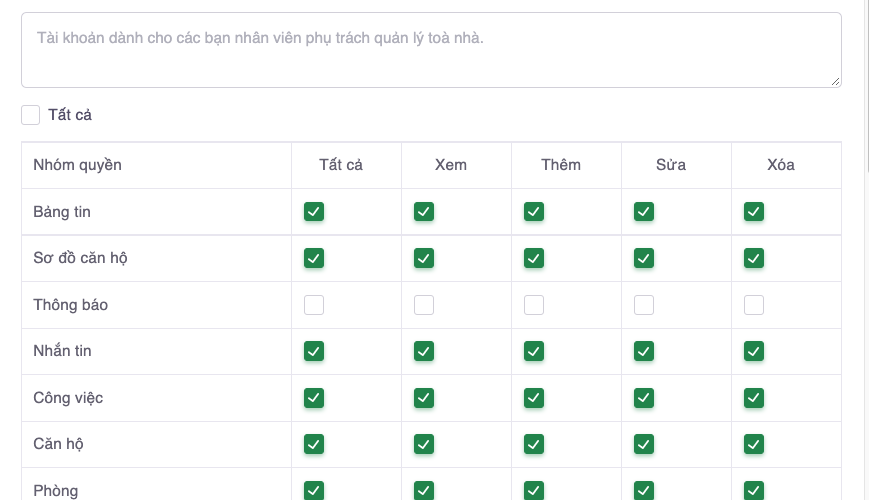Check the top 'Tất cả' checkbox above table
Image resolution: width=869 pixels, height=500 pixels.
pyautogui.click(x=31, y=115)
